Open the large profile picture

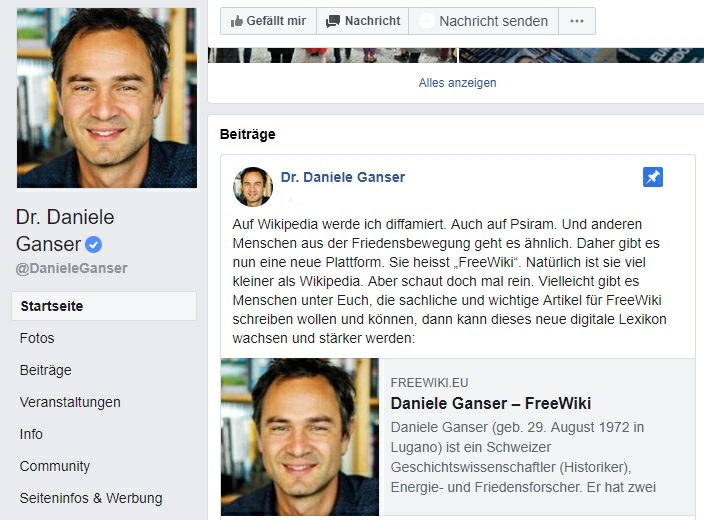point(107,98)
